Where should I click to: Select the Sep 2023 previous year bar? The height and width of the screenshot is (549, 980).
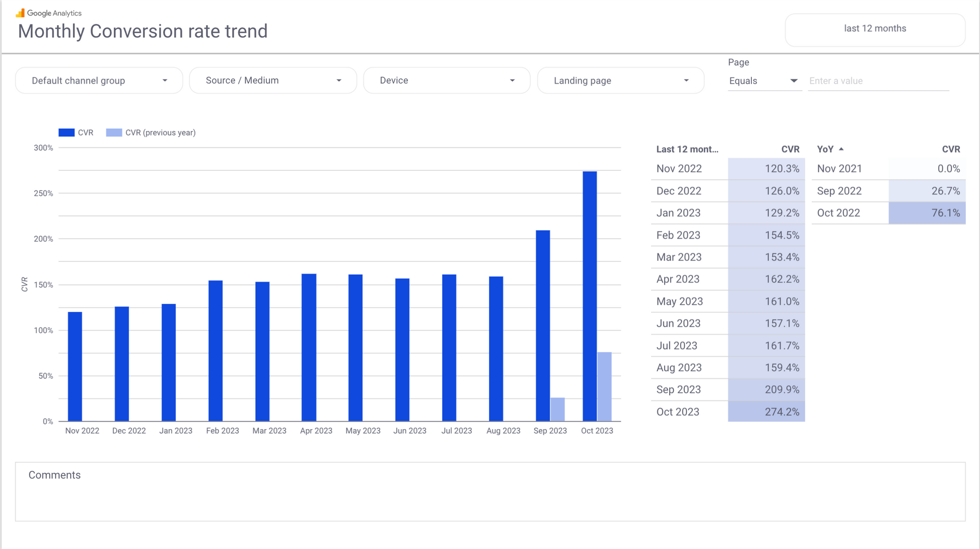557,409
